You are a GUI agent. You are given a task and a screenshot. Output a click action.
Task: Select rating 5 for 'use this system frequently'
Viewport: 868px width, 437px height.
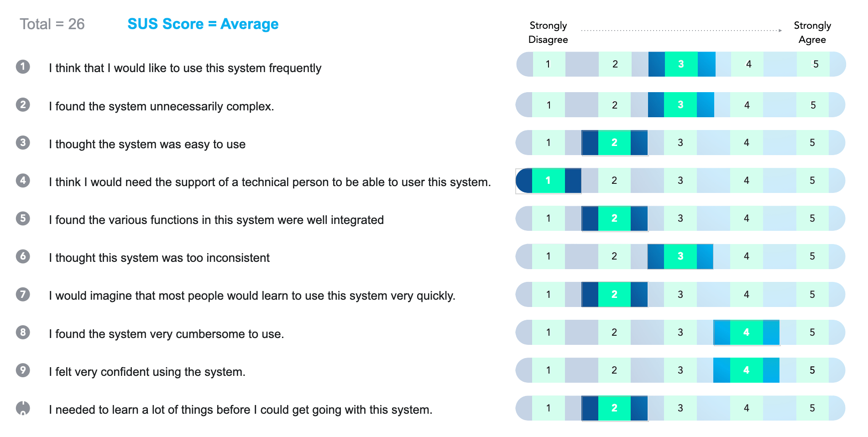(816, 64)
